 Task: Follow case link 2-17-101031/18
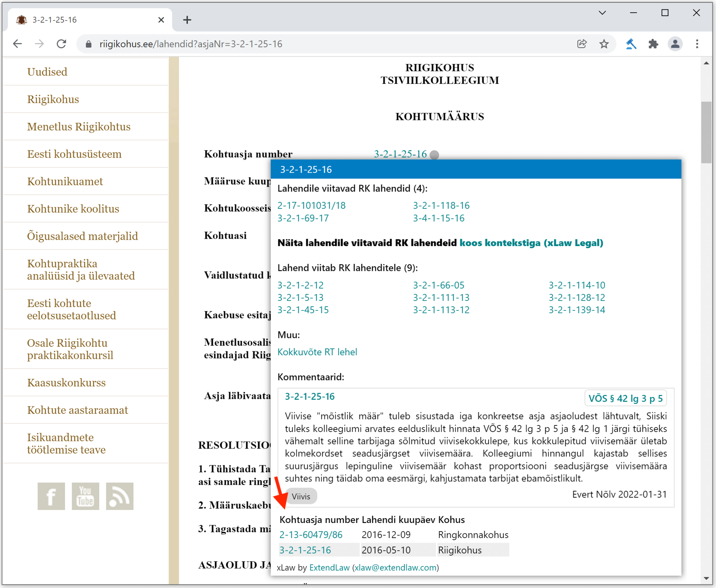click(x=311, y=205)
